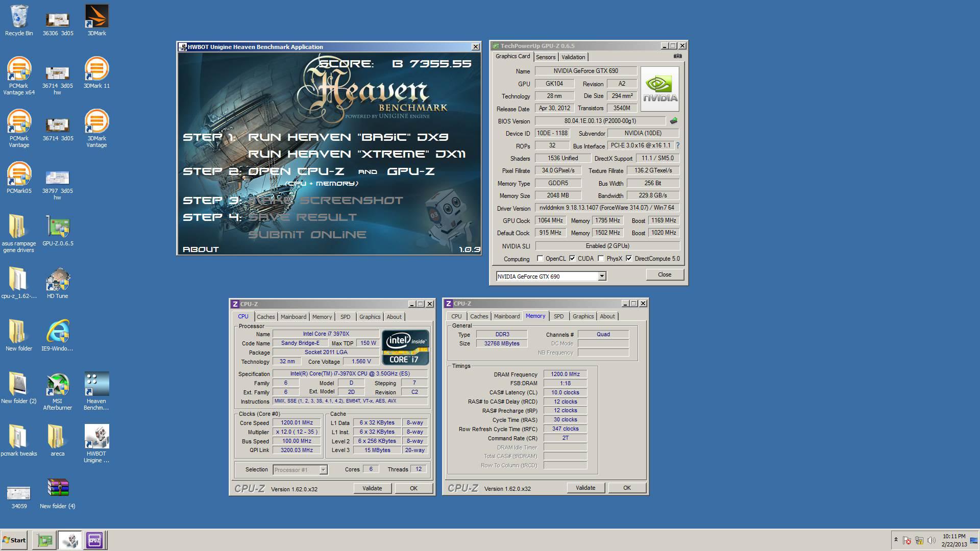Click Validate in left CPU-Z window

(372, 488)
